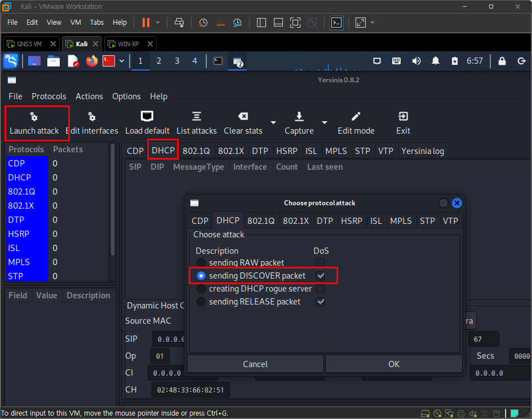Select the sending RAW packet radio button

pyautogui.click(x=201, y=262)
